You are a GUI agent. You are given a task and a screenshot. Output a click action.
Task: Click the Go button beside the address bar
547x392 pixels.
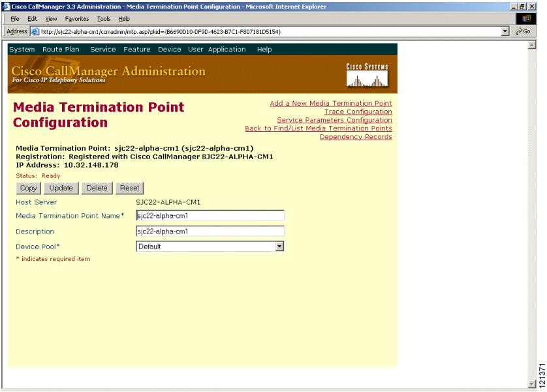coord(523,31)
